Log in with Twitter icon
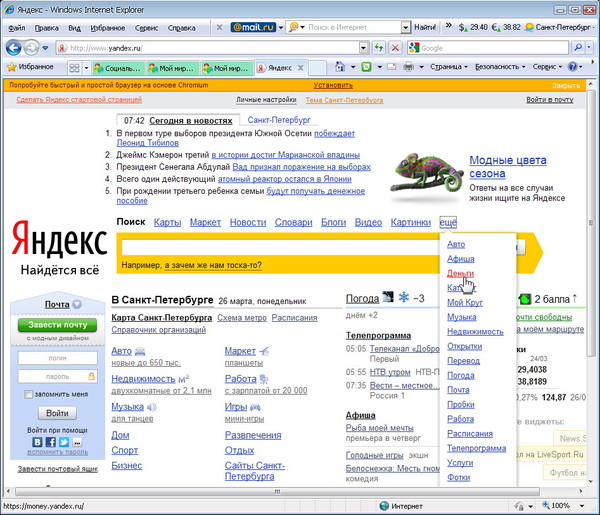This screenshot has height=515, width=600. coord(64,442)
